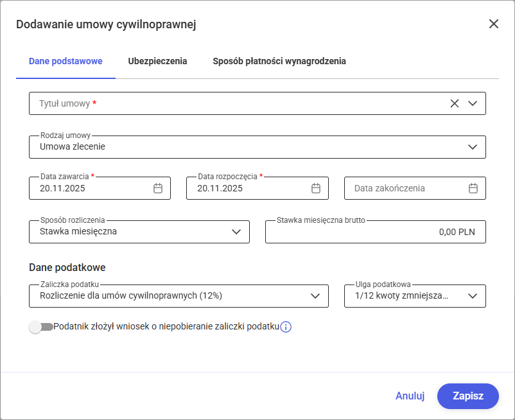Close the Dodawanie umowy cywilnoprawnej dialog
The height and width of the screenshot is (420, 515).
pos(494,24)
